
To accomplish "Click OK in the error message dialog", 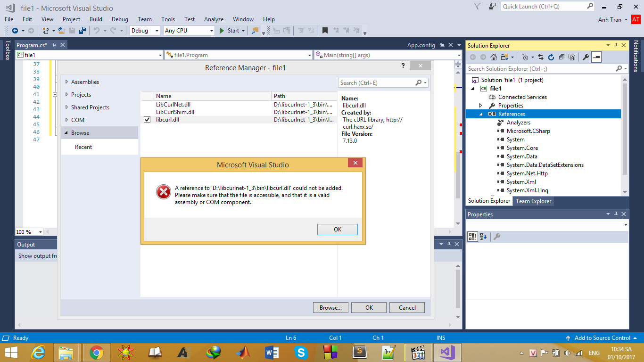I will pyautogui.click(x=337, y=230).
